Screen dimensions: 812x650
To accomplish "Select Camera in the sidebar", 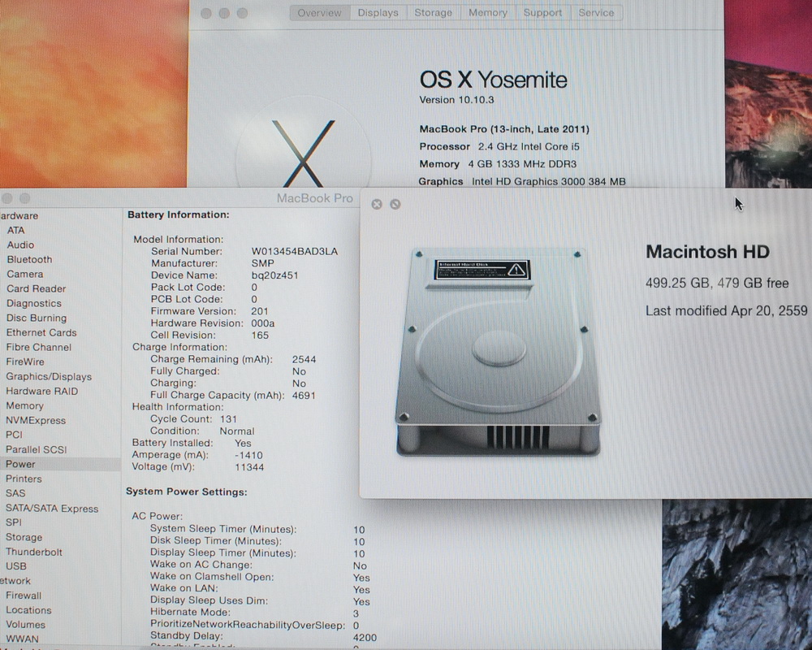I will coord(25,274).
